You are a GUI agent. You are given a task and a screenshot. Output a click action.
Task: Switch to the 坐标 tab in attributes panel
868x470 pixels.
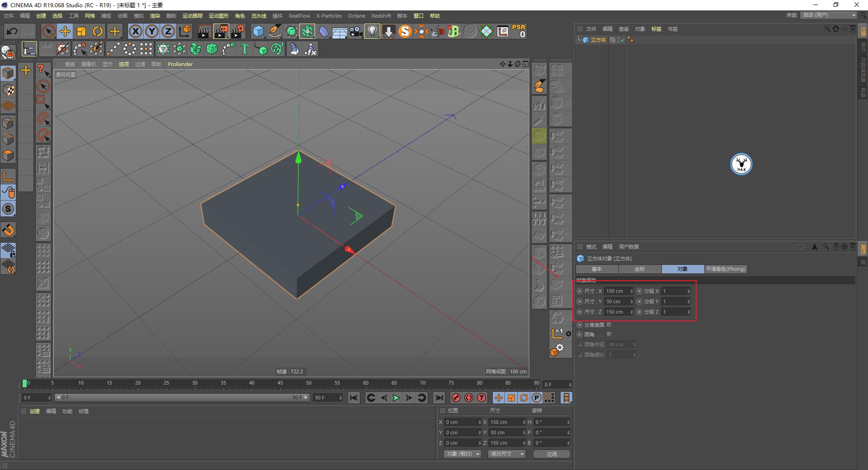[x=640, y=269]
